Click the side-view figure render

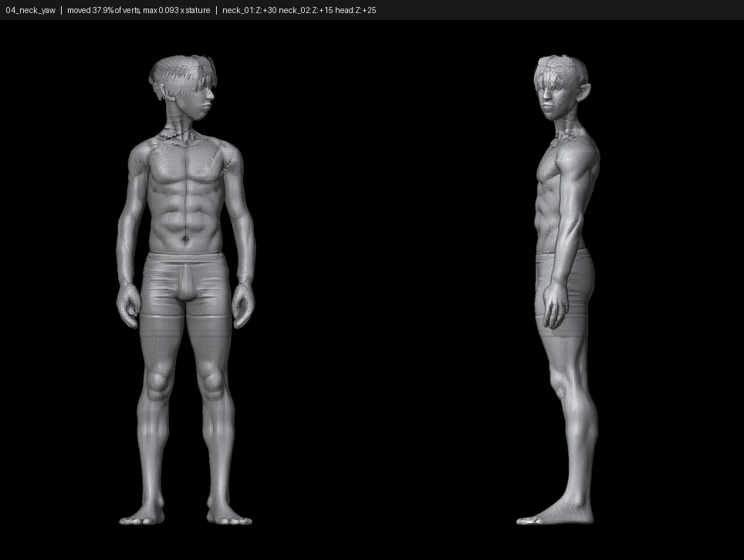tap(559, 290)
